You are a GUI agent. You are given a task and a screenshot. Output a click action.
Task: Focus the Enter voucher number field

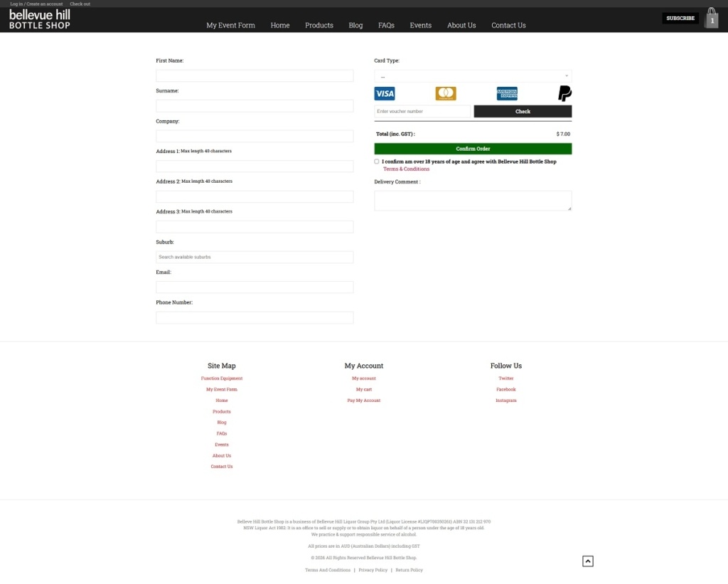(x=422, y=112)
